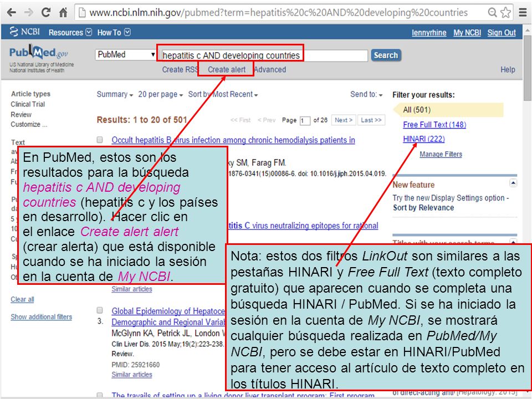Collapse the New feature panel arrow

tap(513, 183)
